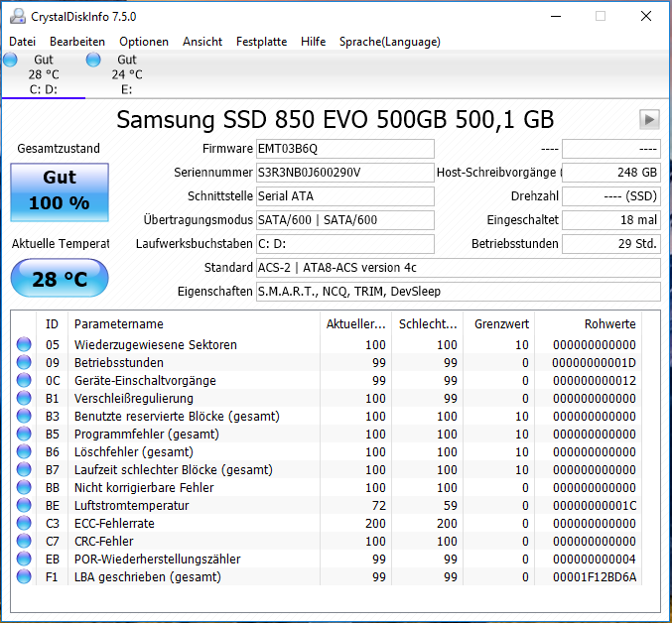The height and width of the screenshot is (623, 672).
Task: Click status orb of Luftstromtemperatur row
Action: [24, 505]
